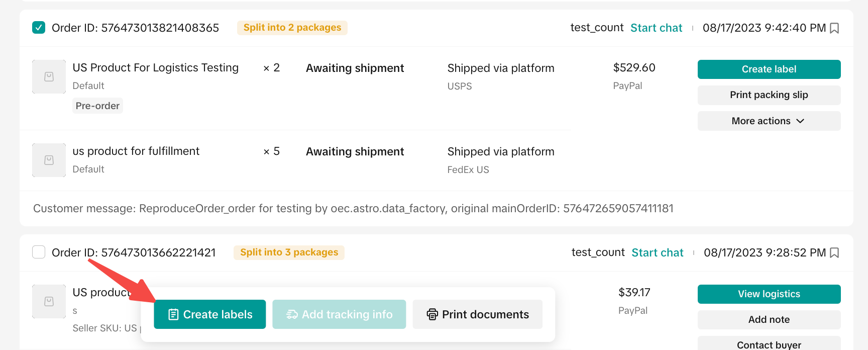This screenshot has width=868, height=350.
Task: Start chat for the second order
Action: (x=657, y=253)
